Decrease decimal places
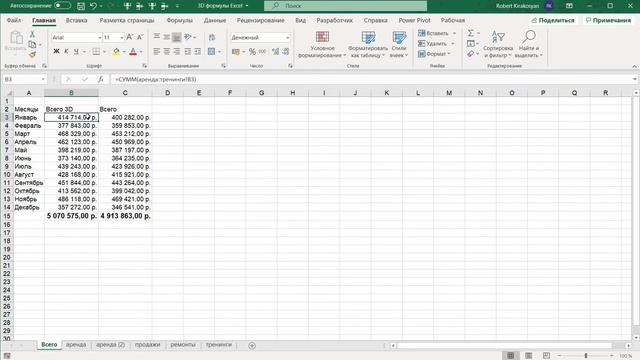The image size is (640, 360). pyautogui.click(x=286, y=51)
